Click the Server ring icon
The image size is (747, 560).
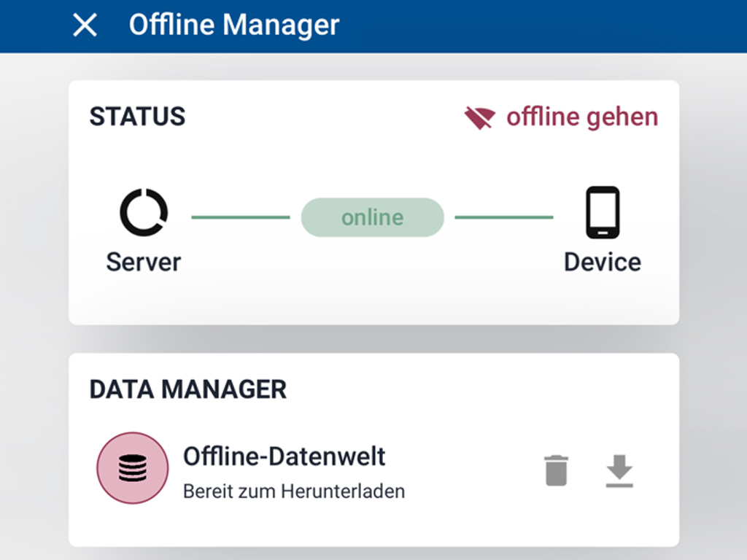click(x=144, y=213)
